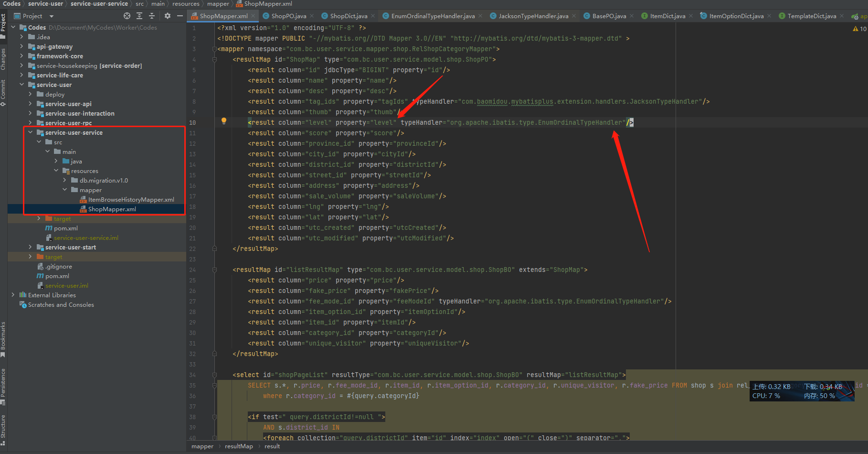The width and height of the screenshot is (868, 454).
Task: Close the ShopPO.java tab
Action: click(x=312, y=16)
